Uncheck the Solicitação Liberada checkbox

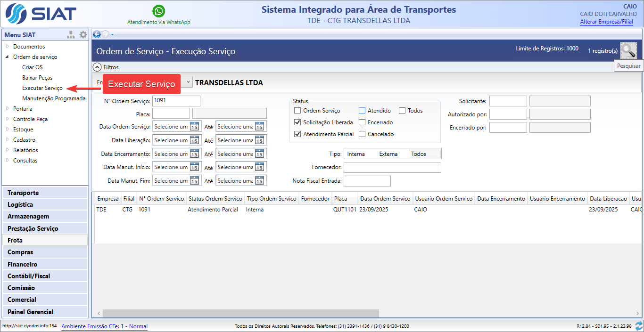(x=297, y=122)
